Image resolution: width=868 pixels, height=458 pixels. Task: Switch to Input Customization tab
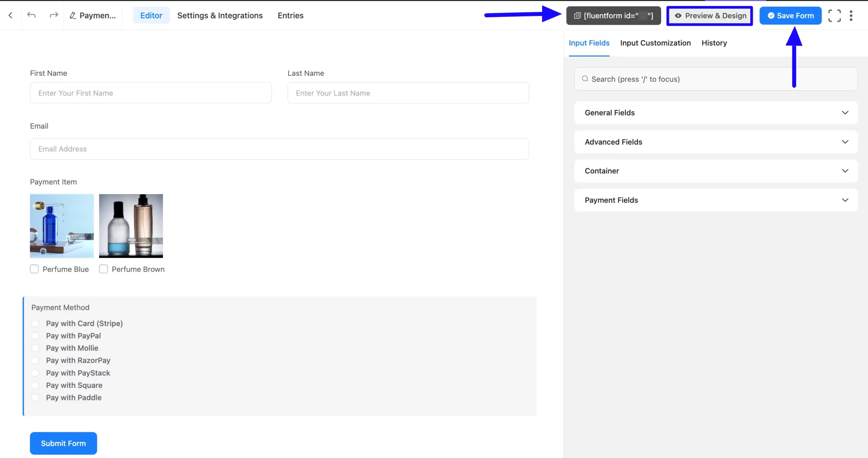pyautogui.click(x=655, y=43)
